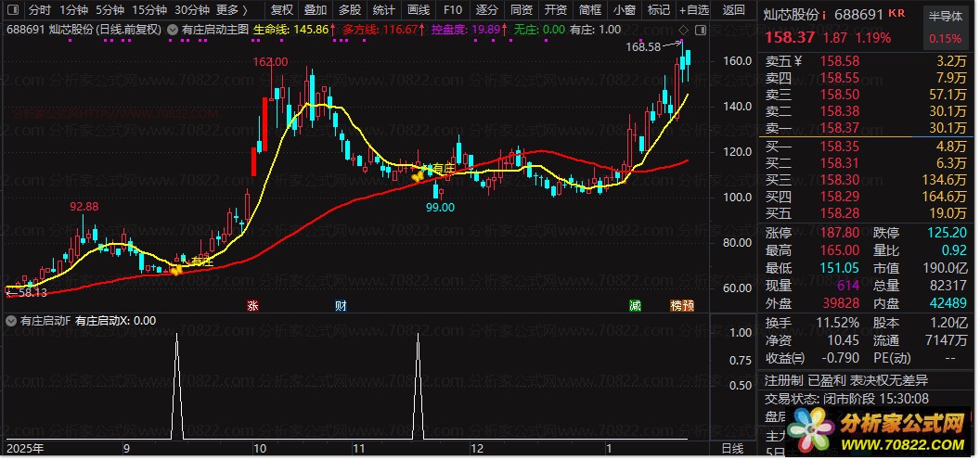Click the blue 财 event marker
This screenshot has height=460, width=980.
pos(341,306)
